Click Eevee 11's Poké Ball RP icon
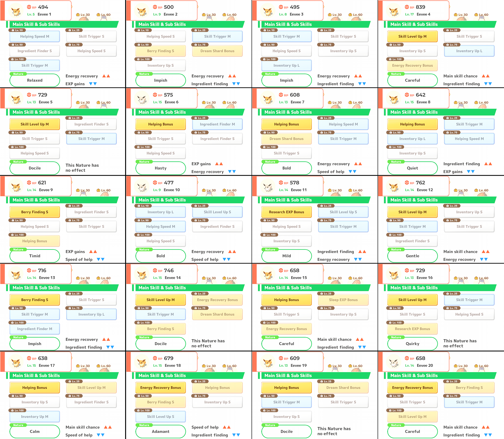The width and height of the screenshot is (504, 439). (x=281, y=183)
